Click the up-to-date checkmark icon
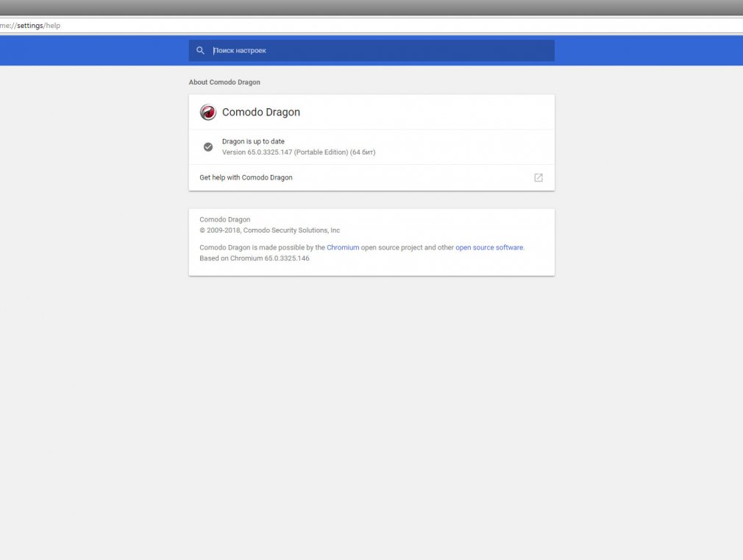This screenshot has width=743, height=560. click(208, 147)
